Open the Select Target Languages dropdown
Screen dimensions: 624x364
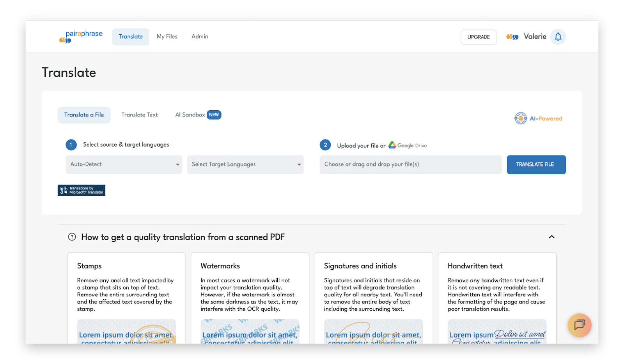click(245, 164)
